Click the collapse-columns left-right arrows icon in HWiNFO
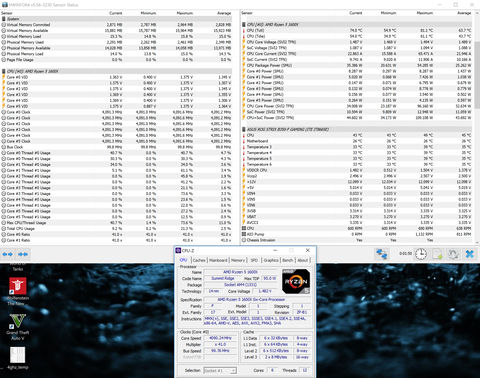The height and width of the screenshot is (378, 480). coord(7,254)
